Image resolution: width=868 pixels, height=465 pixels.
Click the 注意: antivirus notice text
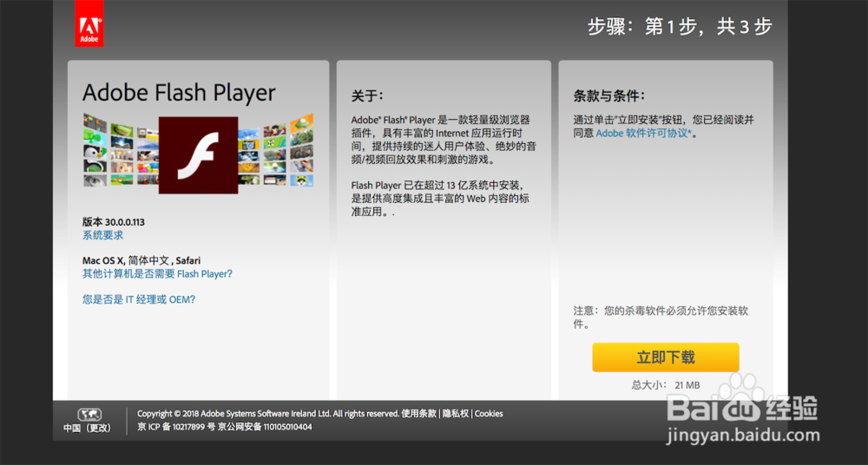point(661,318)
